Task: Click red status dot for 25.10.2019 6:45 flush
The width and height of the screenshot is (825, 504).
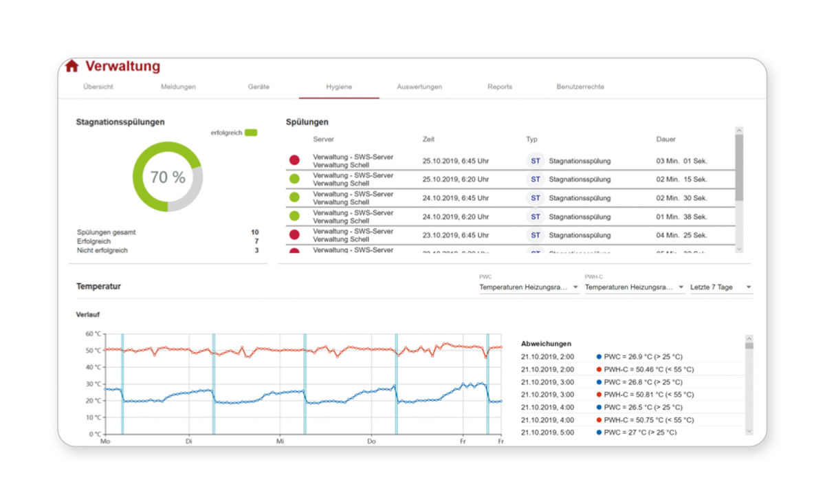Action: pos(294,160)
